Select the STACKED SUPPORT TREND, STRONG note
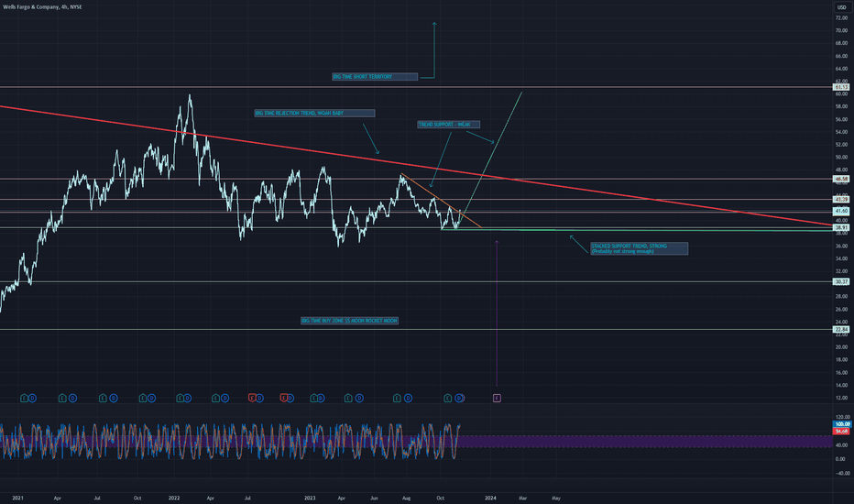854x504 pixels. click(639, 248)
